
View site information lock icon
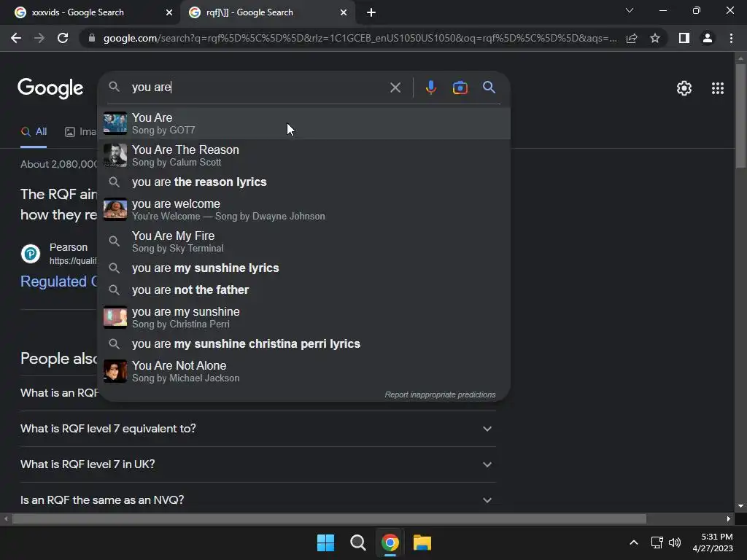tap(92, 38)
